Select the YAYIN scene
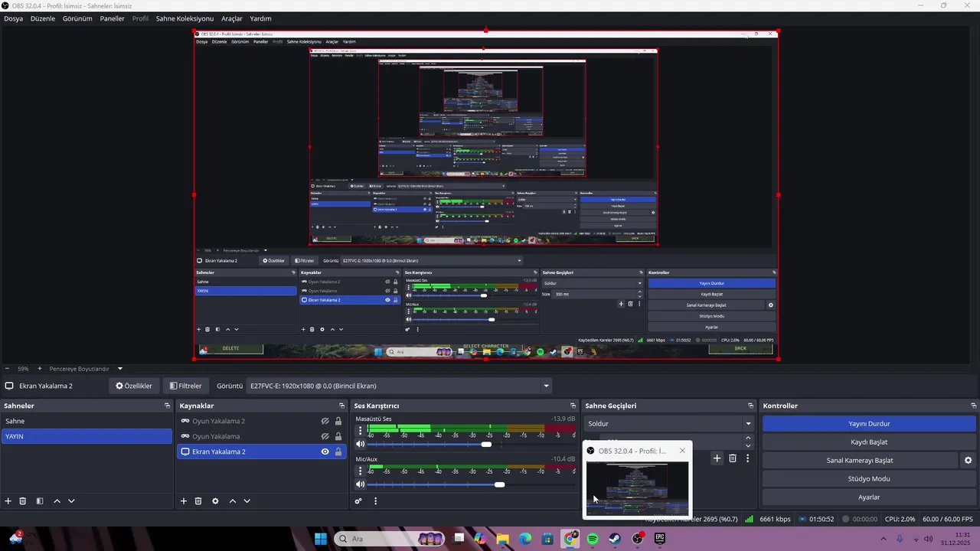Viewport: 980px width, 551px height. pos(87,436)
